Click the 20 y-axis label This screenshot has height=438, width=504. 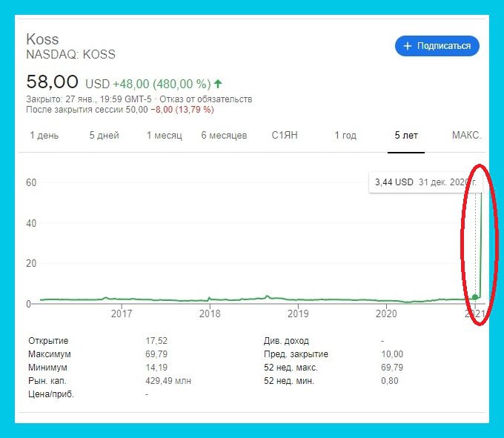pyautogui.click(x=31, y=264)
